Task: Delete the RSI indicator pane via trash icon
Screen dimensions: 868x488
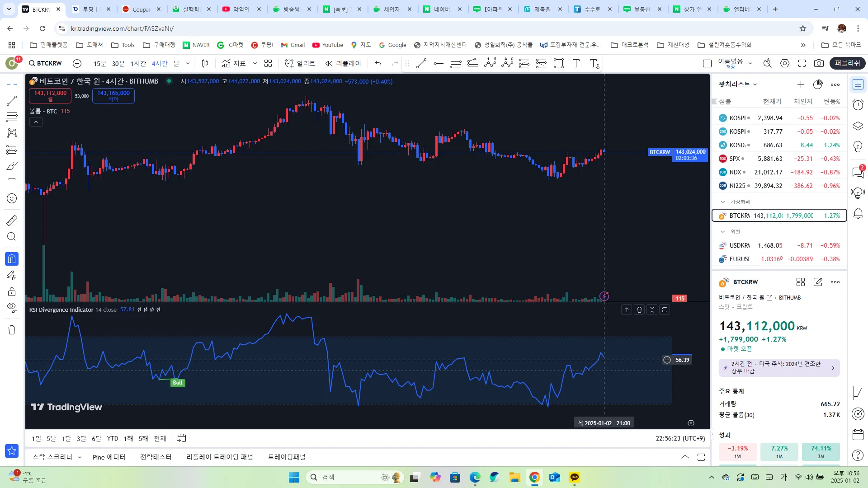Action: click(x=639, y=310)
